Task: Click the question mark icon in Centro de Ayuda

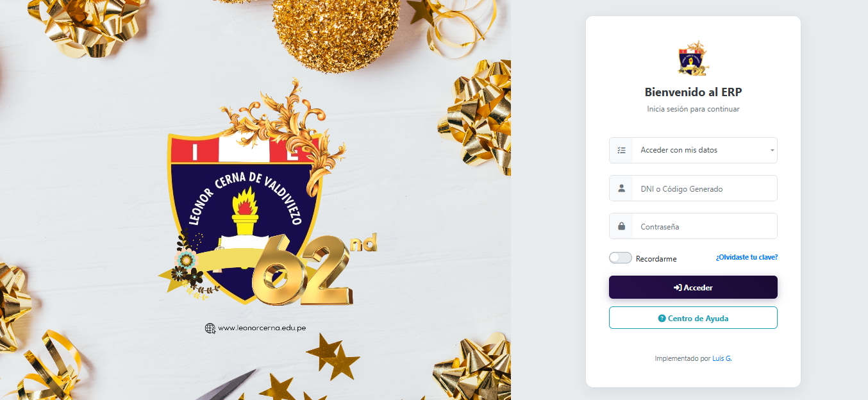Action: [662, 318]
